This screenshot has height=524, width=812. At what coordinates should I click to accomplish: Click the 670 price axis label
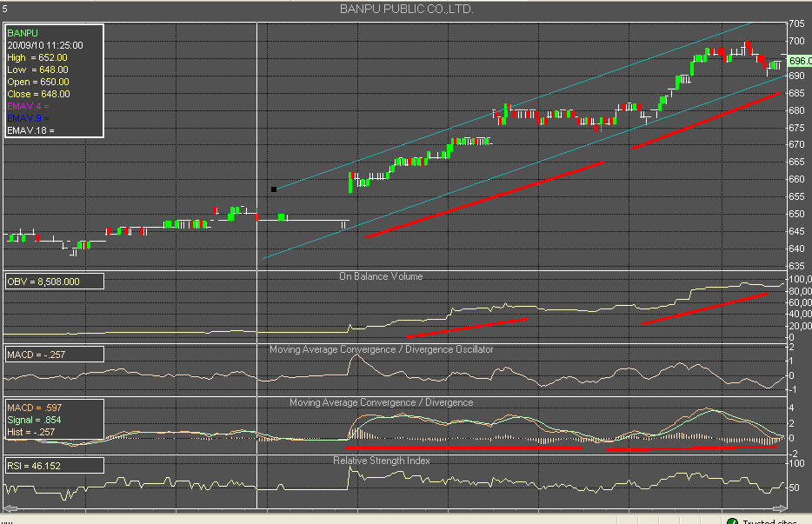click(796, 144)
